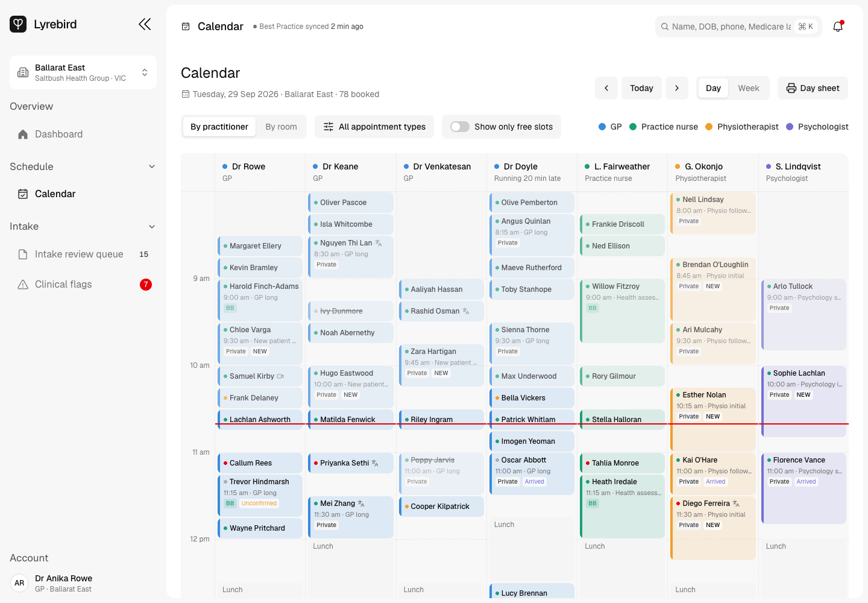Image resolution: width=868 pixels, height=603 pixels.
Task: Open Calendar in the sidebar
Action: coord(83,194)
